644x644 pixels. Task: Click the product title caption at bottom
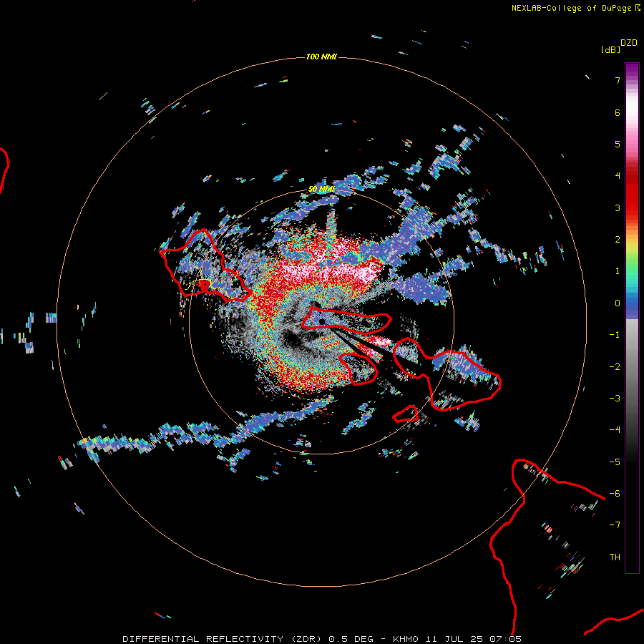[x=322, y=639]
